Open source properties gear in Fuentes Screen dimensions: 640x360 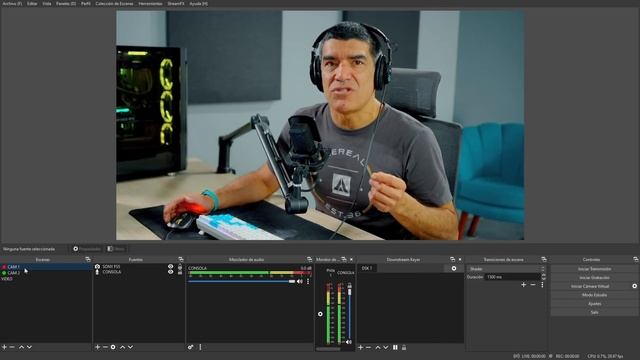coord(113,347)
